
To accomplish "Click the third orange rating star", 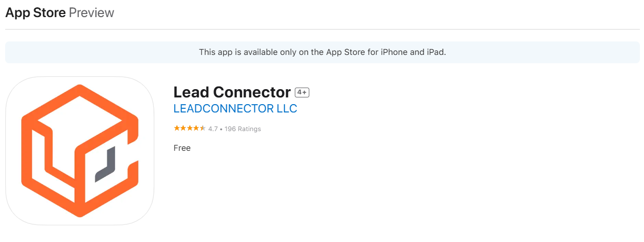I will pyautogui.click(x=190, y=129).
